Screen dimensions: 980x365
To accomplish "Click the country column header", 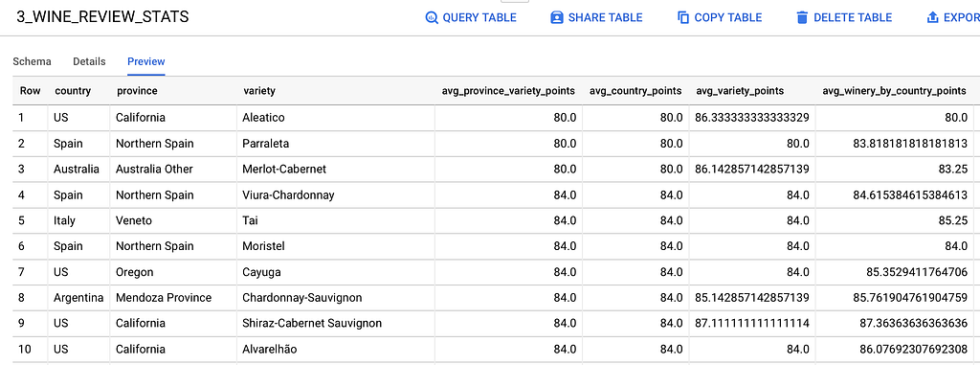I will click(x=73, y=91).
